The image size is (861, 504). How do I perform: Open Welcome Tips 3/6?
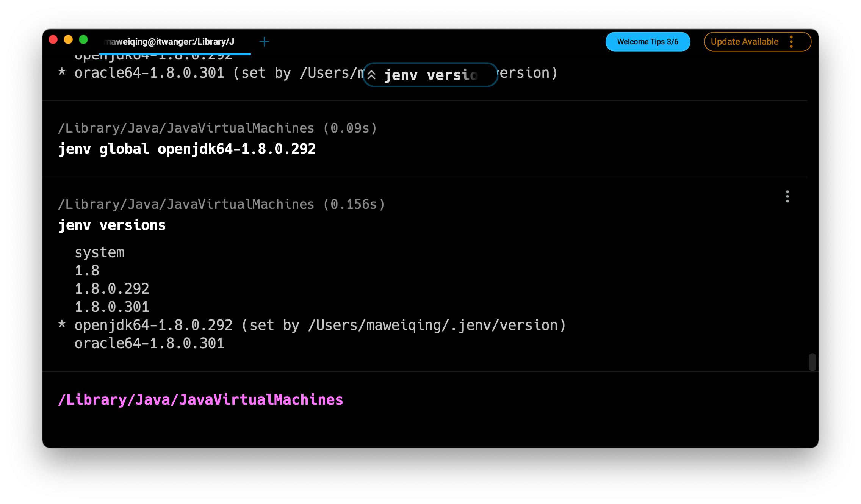pyautogui.click(x=648, y=42)
